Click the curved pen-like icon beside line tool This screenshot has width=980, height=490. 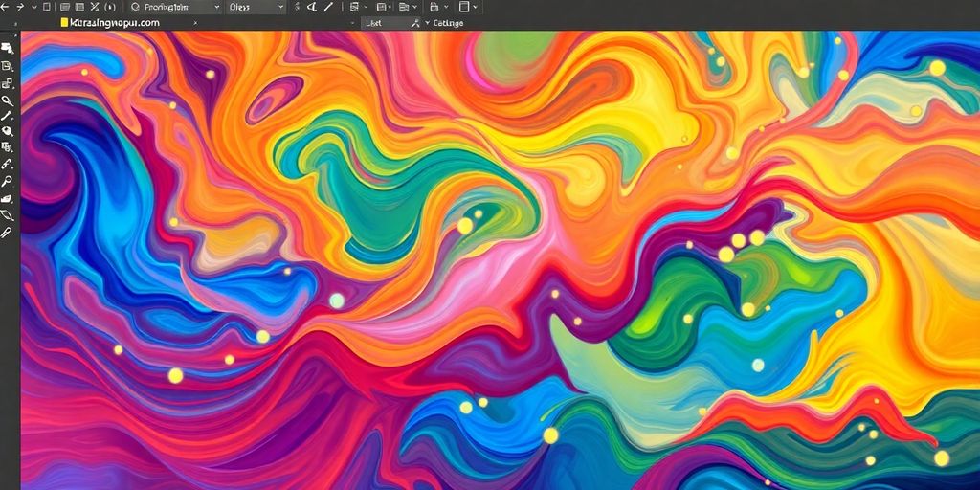[x=311, y=7]
